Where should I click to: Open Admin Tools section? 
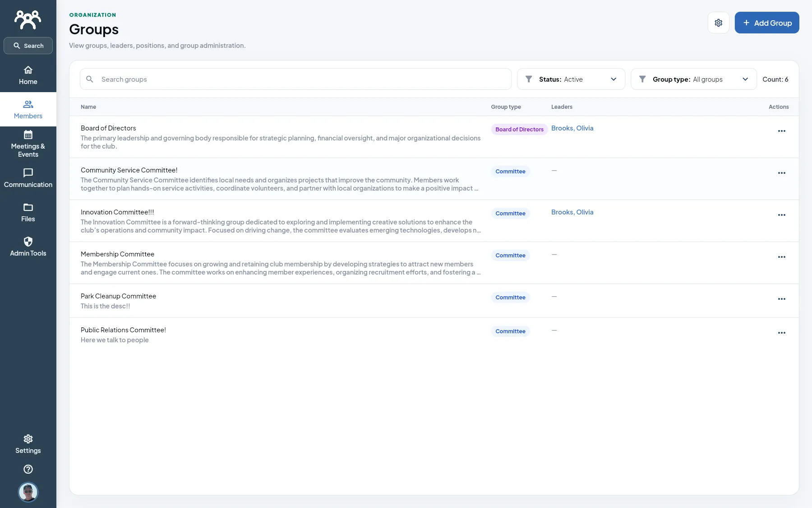(x=28, y=247)
